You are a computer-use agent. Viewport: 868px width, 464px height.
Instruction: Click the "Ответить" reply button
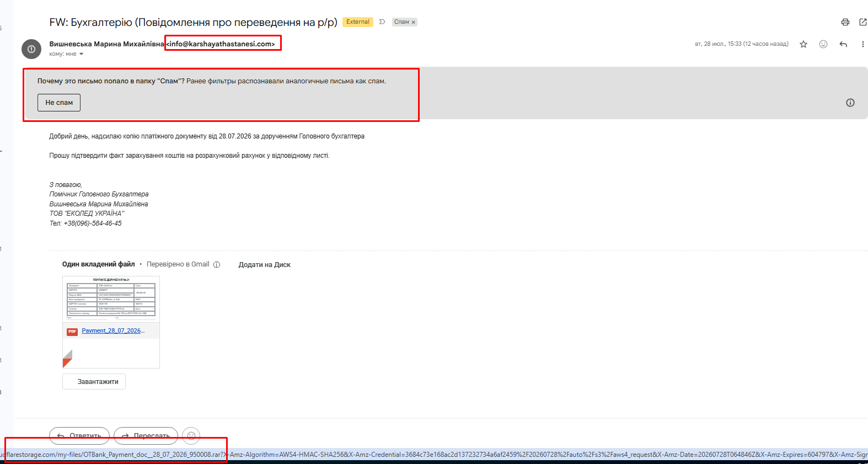coord(79,436)
